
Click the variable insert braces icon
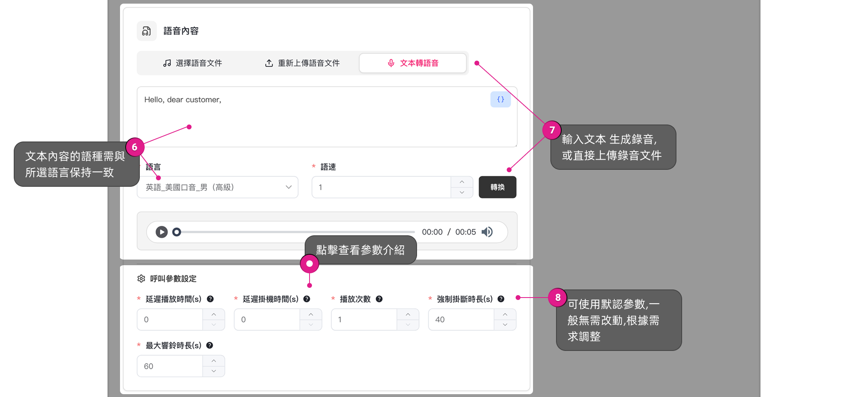tap(500, 99)
